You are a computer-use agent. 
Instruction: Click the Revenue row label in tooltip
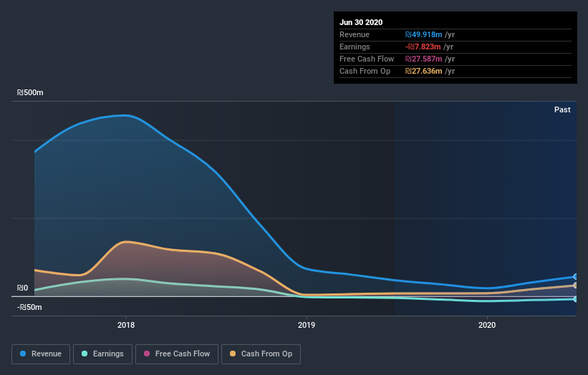pyautogui.click(x=355, y=34)
